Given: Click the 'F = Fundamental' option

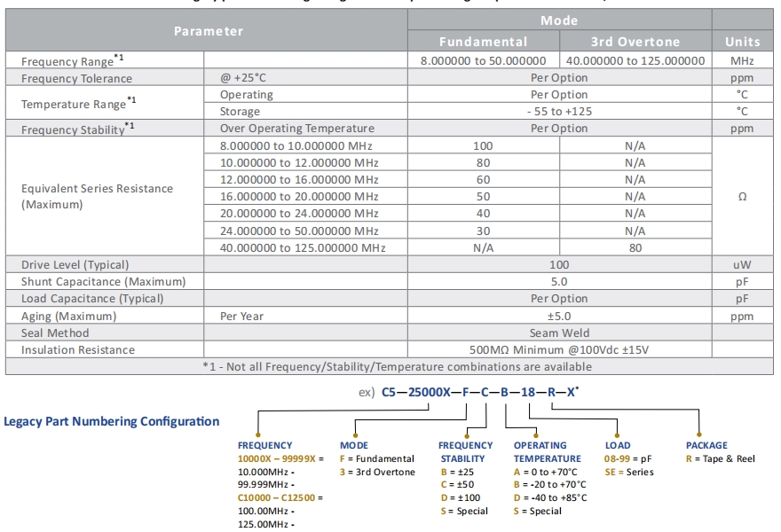Looking at the screenshot, I should coord(376,458).
